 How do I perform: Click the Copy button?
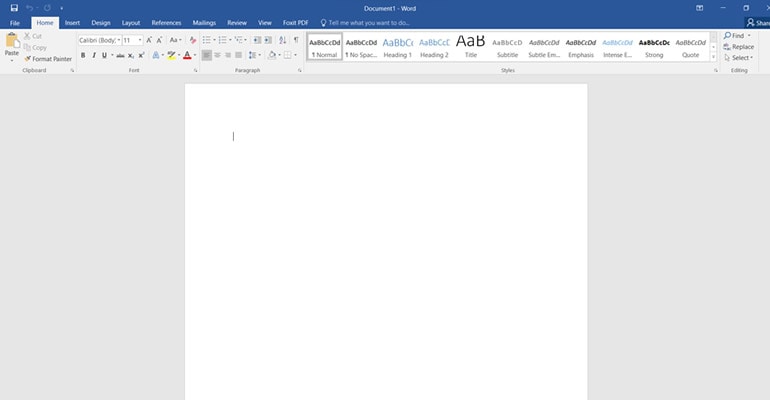pos(35,48)
